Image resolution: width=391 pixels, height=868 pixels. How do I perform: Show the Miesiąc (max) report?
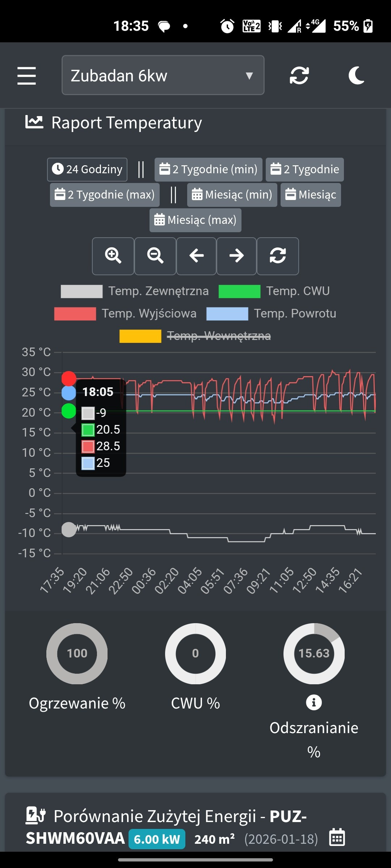(x=195, y=220)
